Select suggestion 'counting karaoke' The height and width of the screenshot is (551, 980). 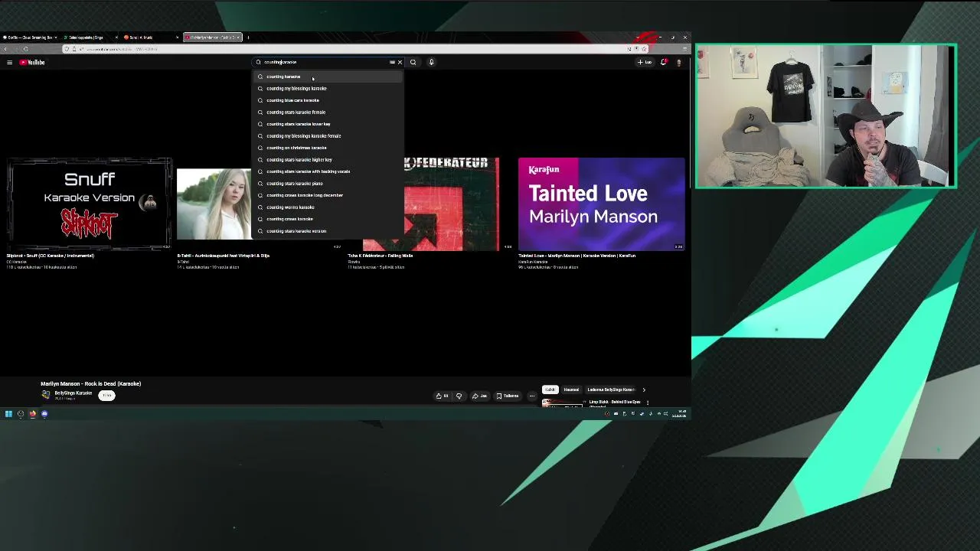(328, 77)
